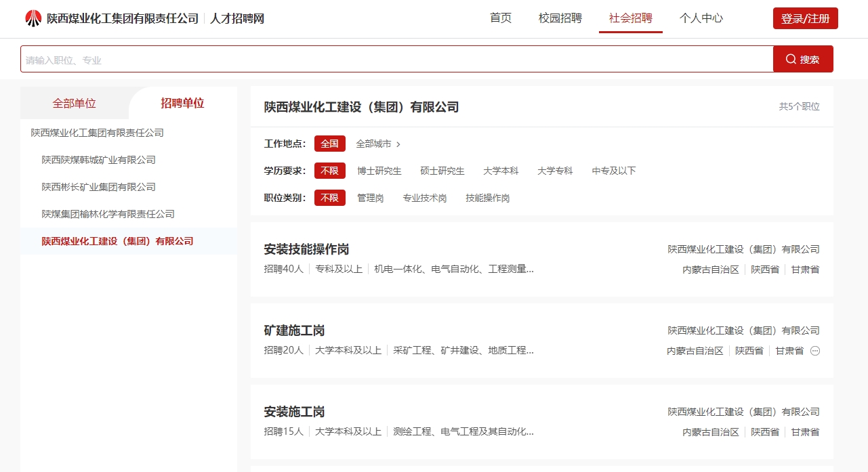Select 陕煤集团榆林化学有限责任公司 in the sidebar

pos(108,214)
